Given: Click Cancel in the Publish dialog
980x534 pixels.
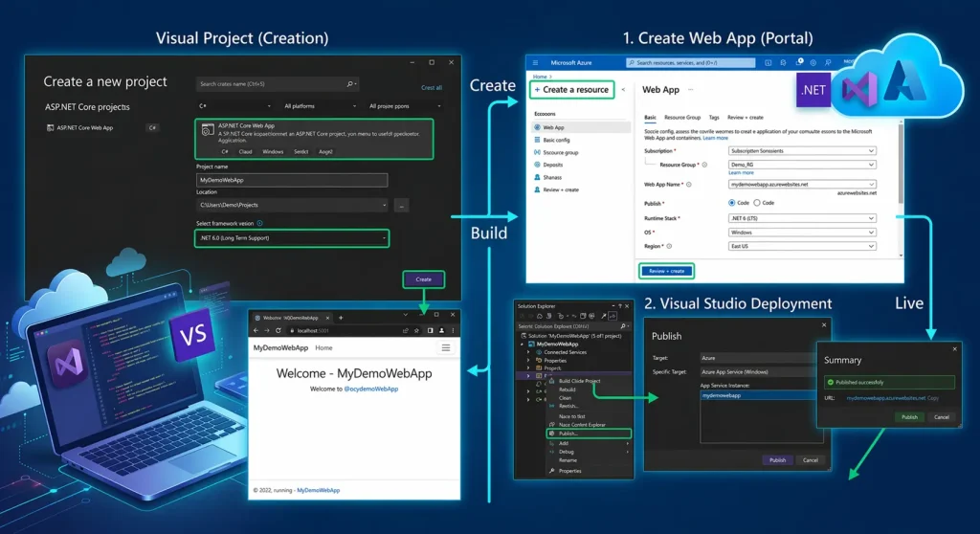Looking at the screenshot, I should click(x=810, y=460).
